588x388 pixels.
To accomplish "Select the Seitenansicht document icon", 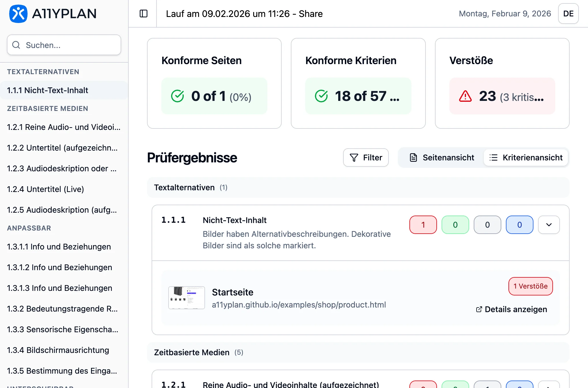I will (413, 157).
